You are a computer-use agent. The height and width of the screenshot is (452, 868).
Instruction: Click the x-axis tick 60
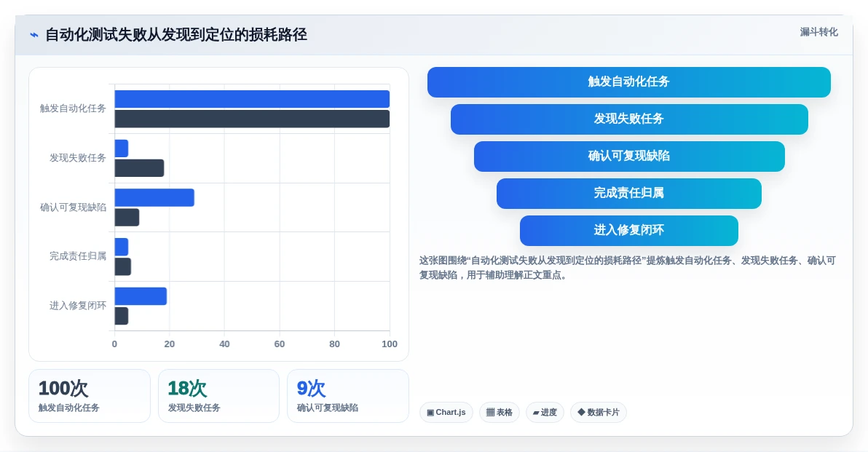[x=280, y=344]
